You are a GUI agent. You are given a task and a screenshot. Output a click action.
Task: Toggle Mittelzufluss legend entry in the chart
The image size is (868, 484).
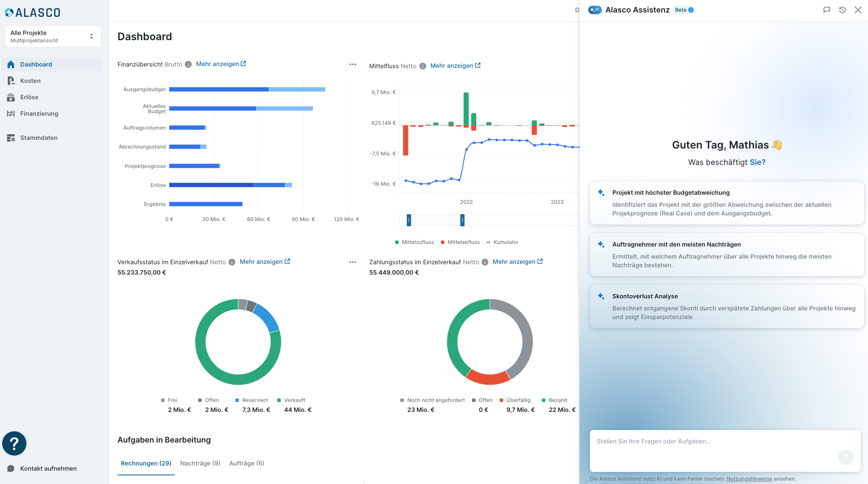(x=414, y=242)
